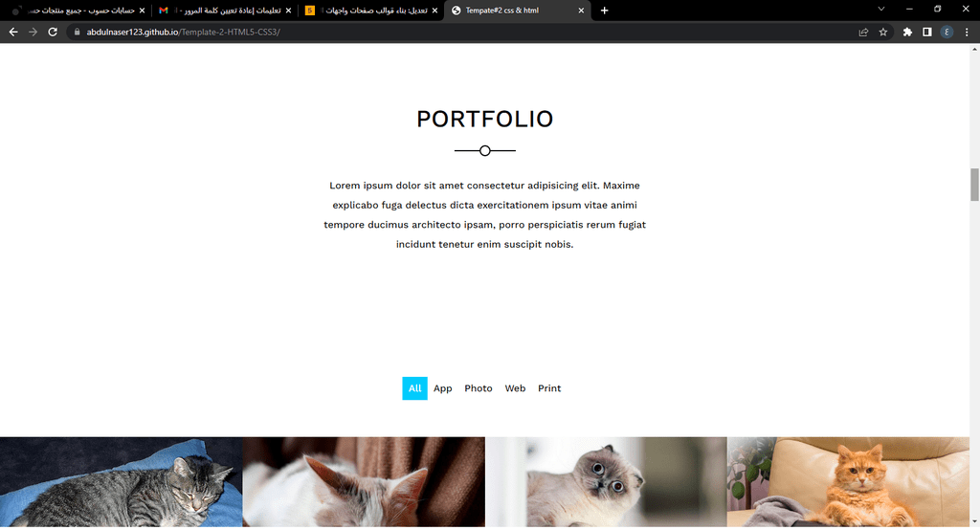Click the browser forward arrow
980x530 pixels.
(x=33, y=32)
